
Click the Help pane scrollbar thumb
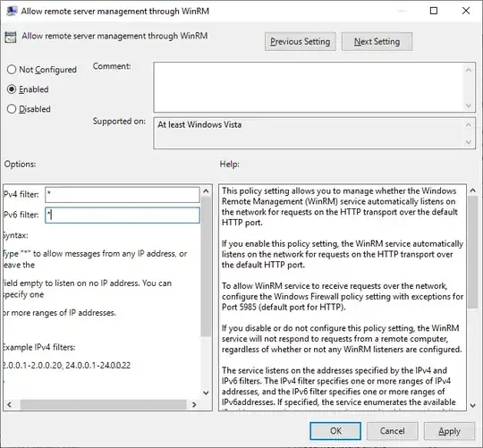pos(473,252)
